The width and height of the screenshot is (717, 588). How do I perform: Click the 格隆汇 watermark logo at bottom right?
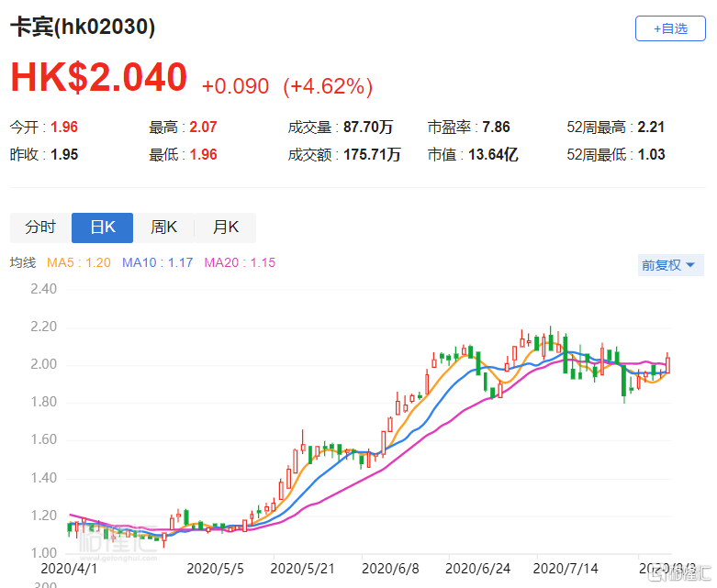coord(678,575)
